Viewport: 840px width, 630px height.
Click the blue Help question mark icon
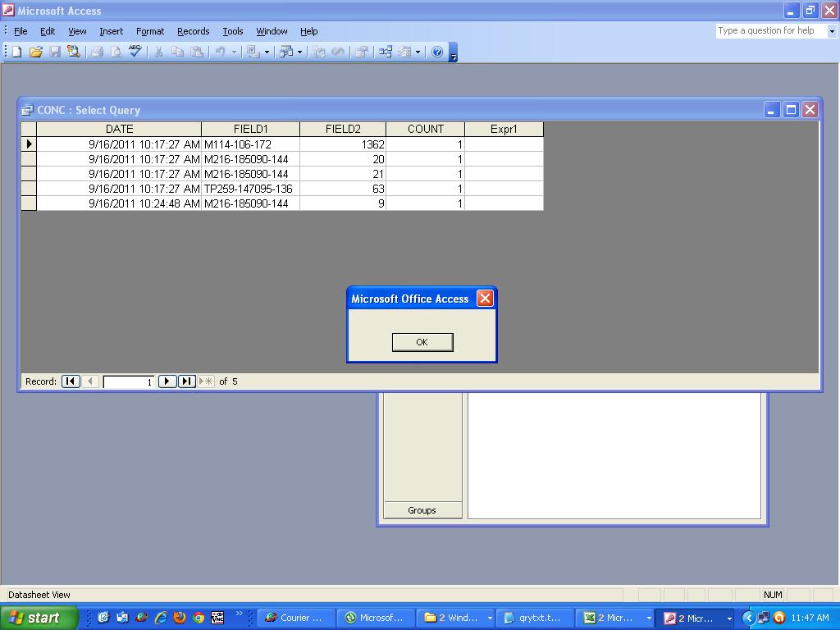[x=437, y=52]
